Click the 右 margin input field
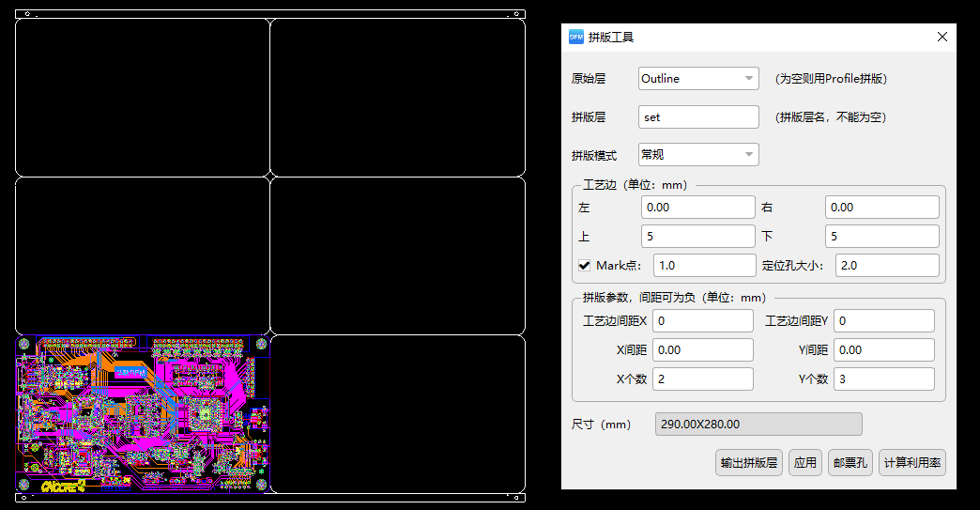This screenshot has width=980, height=510. pyautogui.click(x=881, y=207)
